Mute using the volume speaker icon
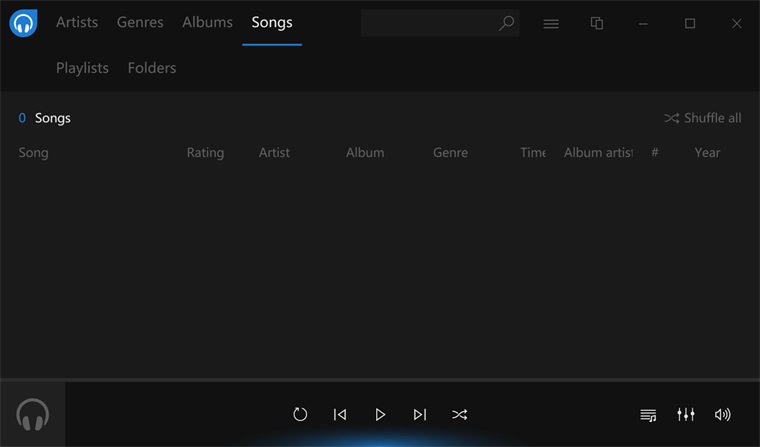 (x=722, y=414)
